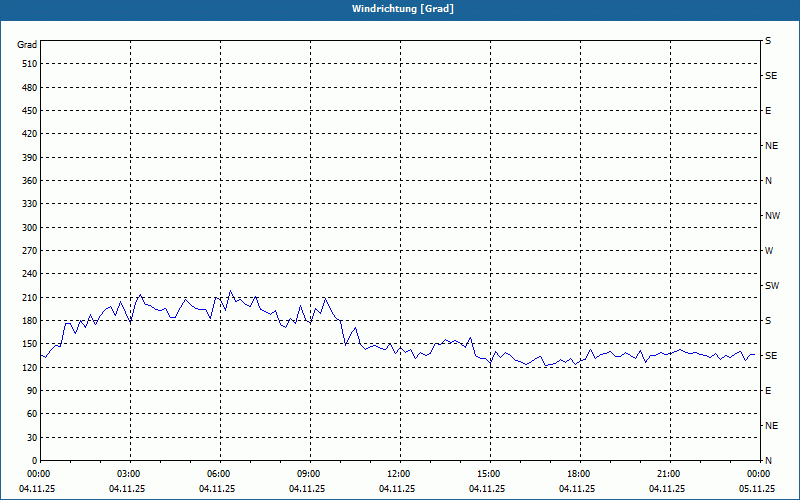The image size is (800, 500).
Task: Select the time label 06:00
Action: pos(220,474)
